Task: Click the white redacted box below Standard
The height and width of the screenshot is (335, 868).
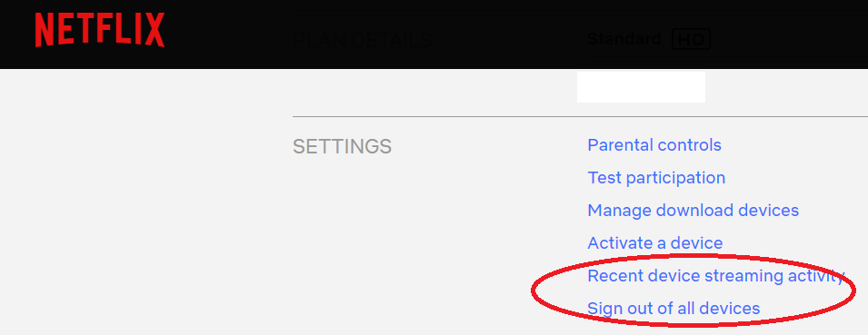Action: point(641,87)
